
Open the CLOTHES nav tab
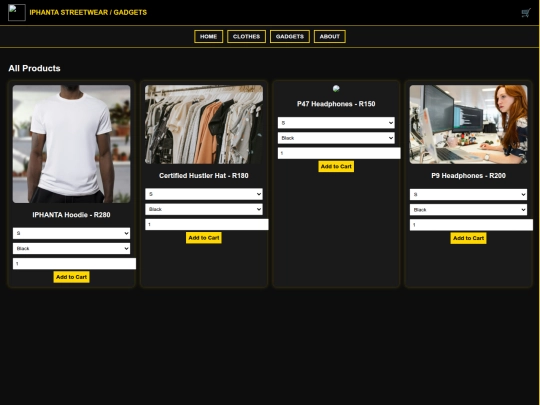[x=246, y=37]
